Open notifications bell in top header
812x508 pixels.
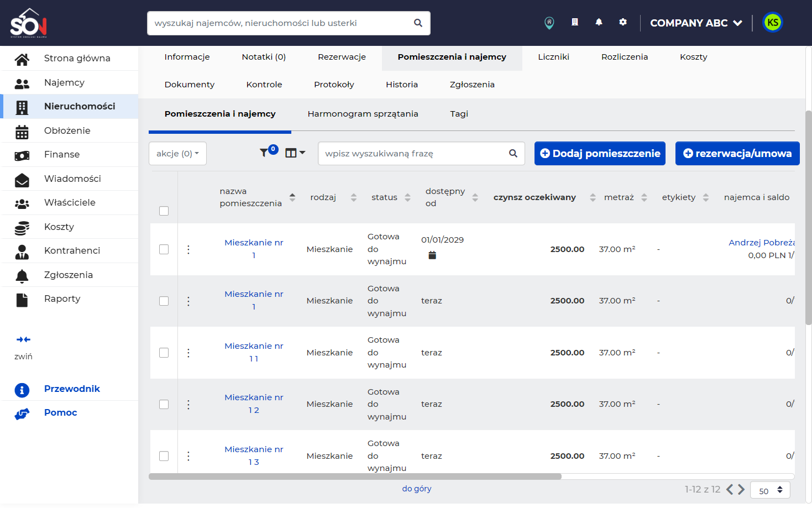[599, 22]
